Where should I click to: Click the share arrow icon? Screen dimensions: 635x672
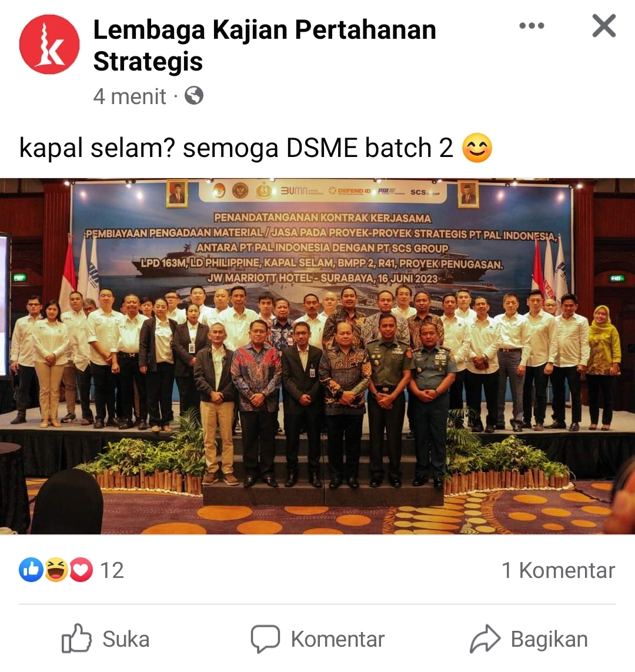(x=485, y=638)
